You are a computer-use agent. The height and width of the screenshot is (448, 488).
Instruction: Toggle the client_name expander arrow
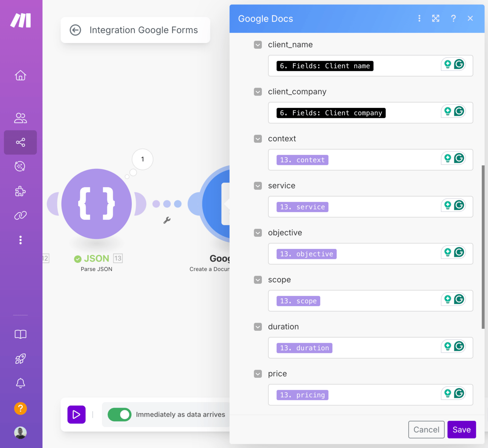pos(258,45)
